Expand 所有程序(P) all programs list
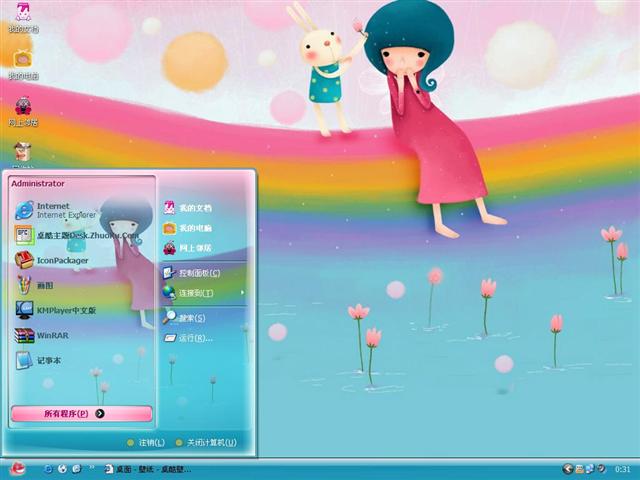The width and height of the screenshot is (640, 480). [x=81, y=413]
